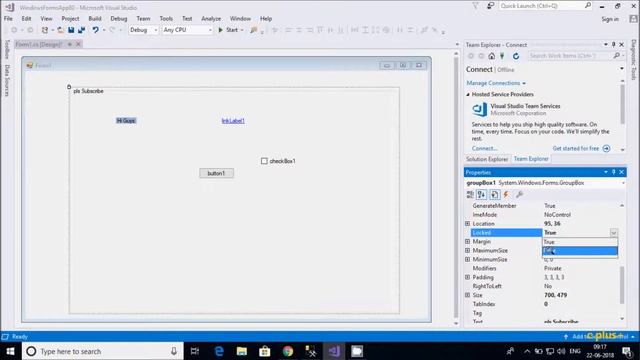
Task: Pin the Properties panel with pushpin icon
Action: point(613,172)
